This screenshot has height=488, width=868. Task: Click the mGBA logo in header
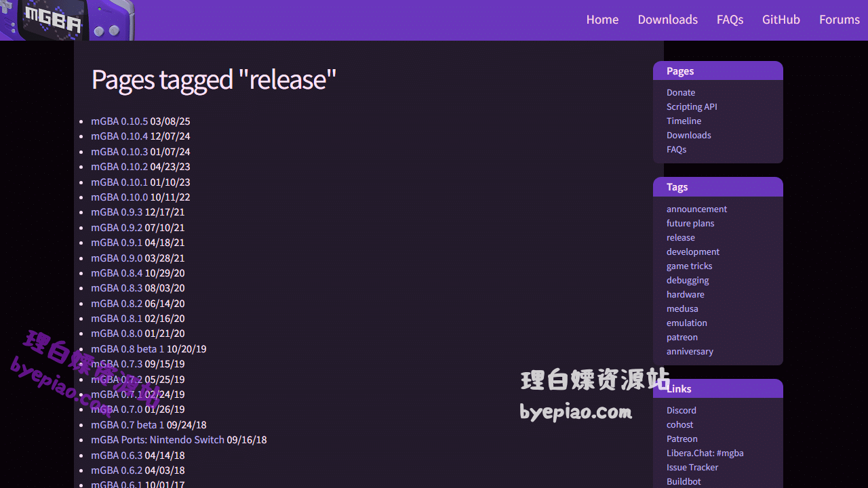pyautogui.click(x=66, y=20)
